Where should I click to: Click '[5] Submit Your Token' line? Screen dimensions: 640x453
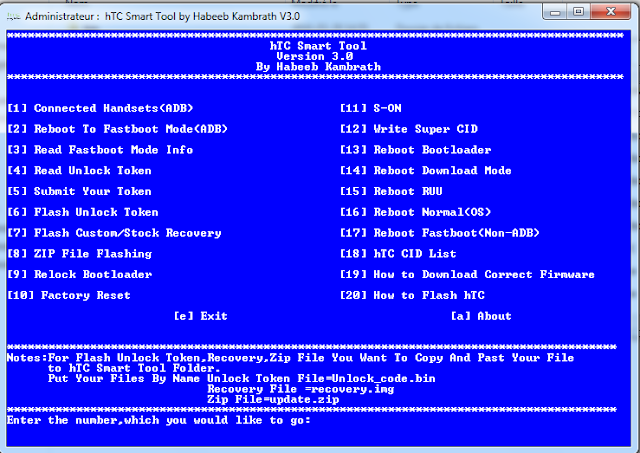[79, 191]
